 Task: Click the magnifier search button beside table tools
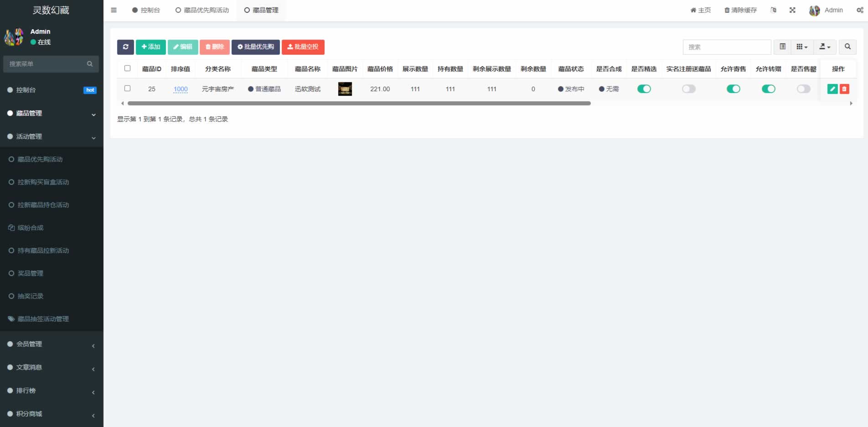pyautogui.click(x=847, y=47)
